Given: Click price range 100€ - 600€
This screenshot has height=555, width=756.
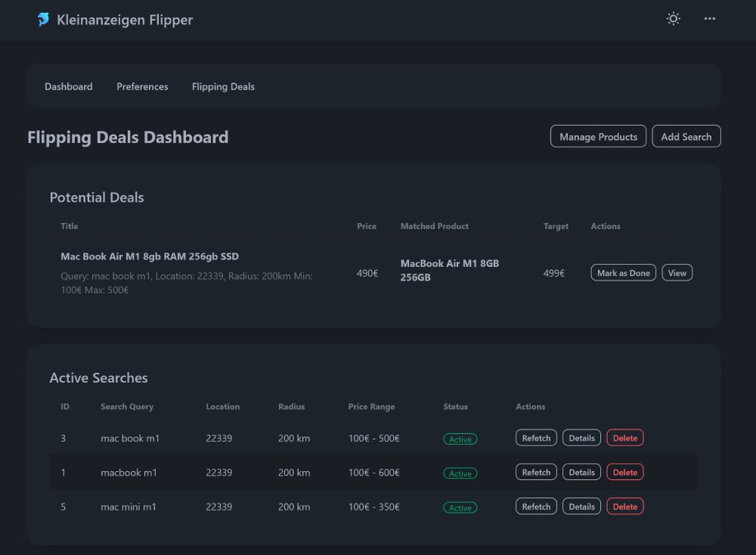Looking at the screenshot, I should coord(373,473).
